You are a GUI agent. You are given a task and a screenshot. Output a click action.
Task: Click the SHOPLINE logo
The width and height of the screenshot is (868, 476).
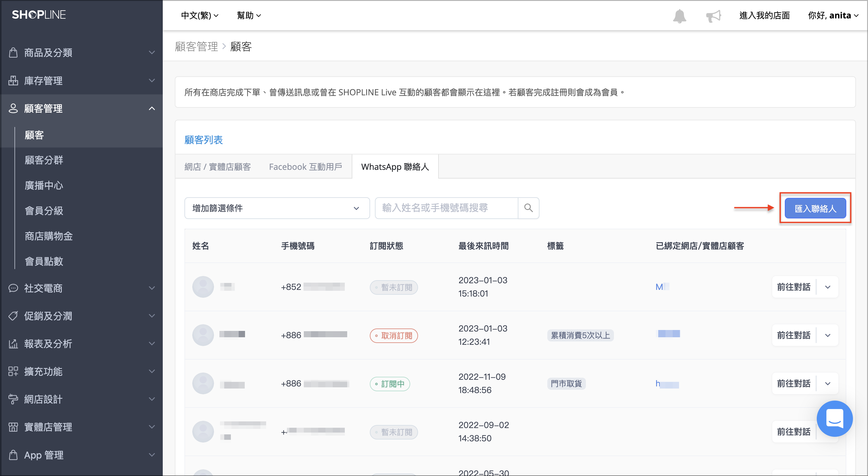tap(39, 15)
